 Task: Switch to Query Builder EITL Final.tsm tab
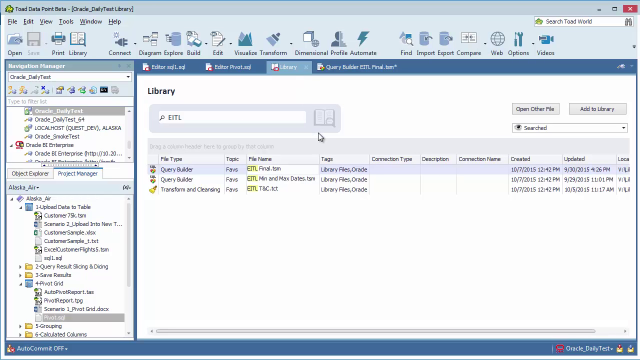(x=358, y=67)
